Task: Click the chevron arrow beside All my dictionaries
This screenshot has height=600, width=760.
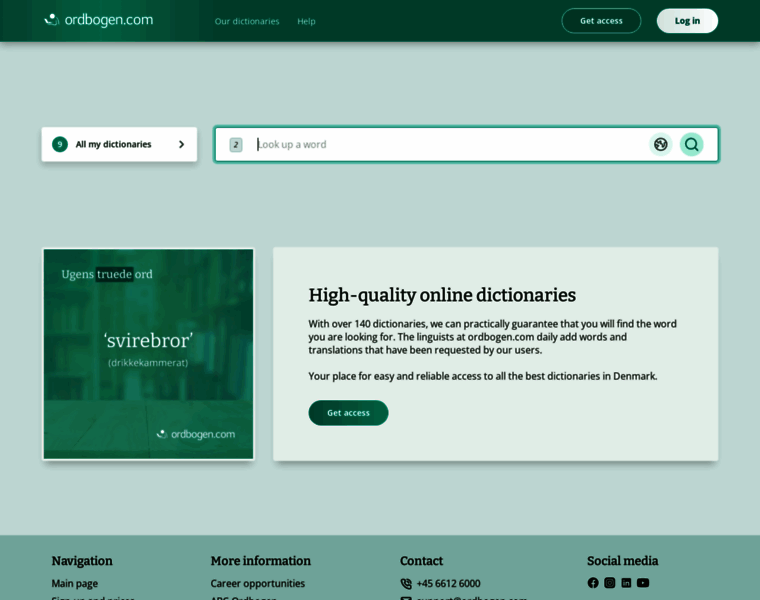Action: pos(181,144)
